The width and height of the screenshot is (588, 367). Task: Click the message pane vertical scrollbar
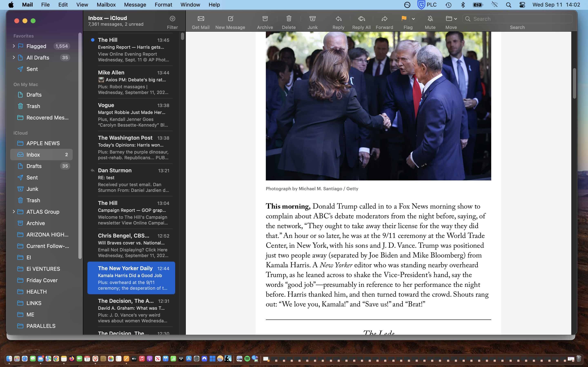tap(574, 83)
